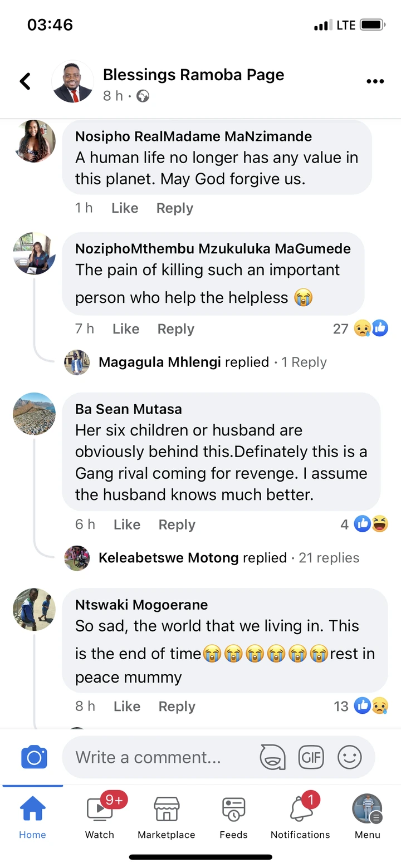Like Ntswaki Mogoerane's comment
This screenshot has height=868, width=401.
(x=127, y=707)
